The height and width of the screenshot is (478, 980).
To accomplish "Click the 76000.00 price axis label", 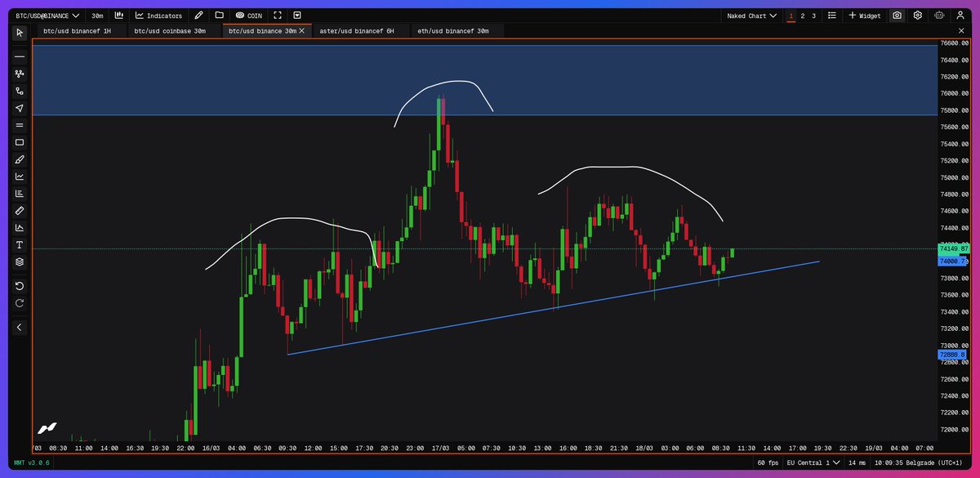I will click(953, 93).
